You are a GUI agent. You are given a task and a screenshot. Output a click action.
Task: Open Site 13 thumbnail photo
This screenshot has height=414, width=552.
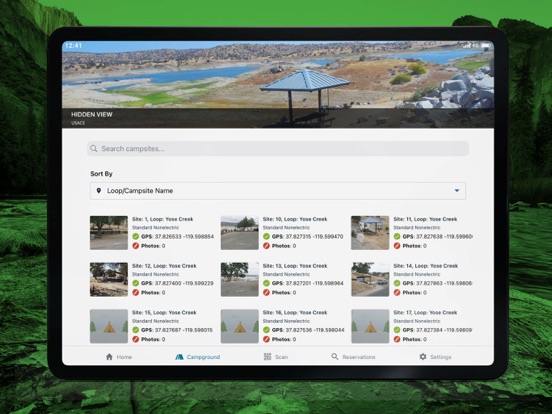(239, 280)
